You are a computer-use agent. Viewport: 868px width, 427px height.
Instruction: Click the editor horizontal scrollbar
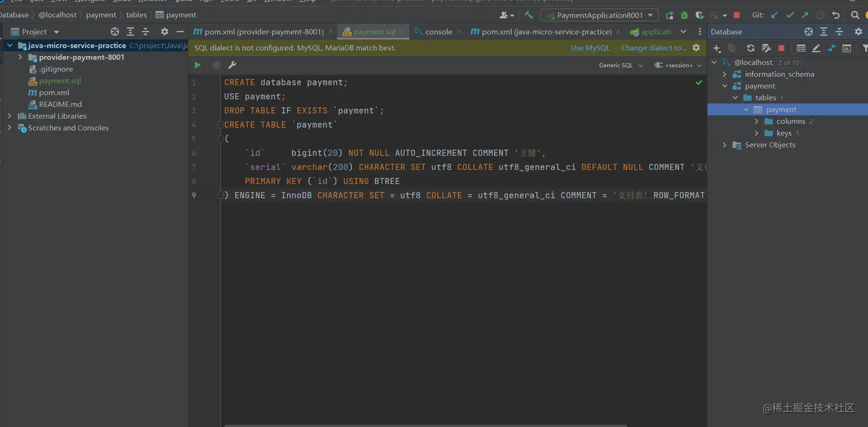pos(425,425)
